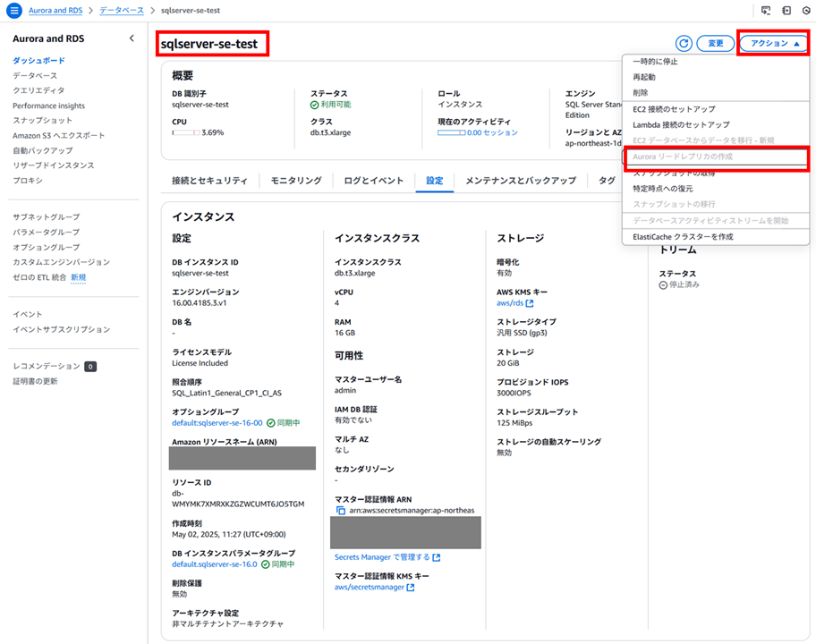This screenshot has height=644, width=816.
Task: Click the CPU 3.69% usage bar
Action: coord(186,132)
